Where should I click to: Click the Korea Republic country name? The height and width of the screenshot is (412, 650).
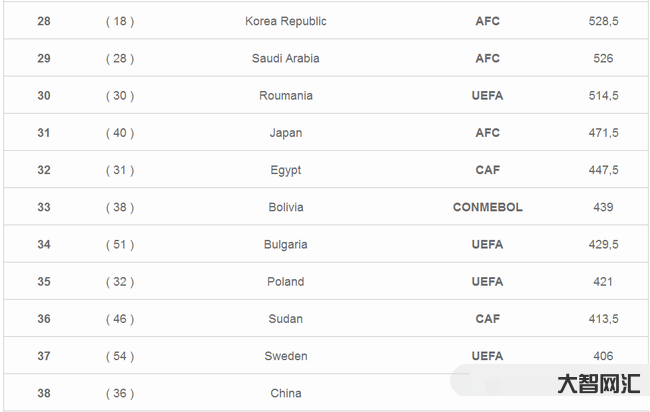point(285,21)
